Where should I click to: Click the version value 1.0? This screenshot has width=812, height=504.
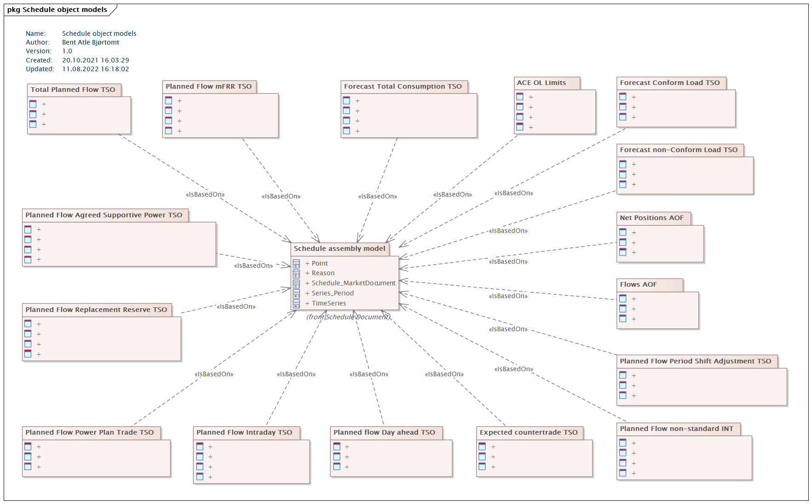[67, 51]
